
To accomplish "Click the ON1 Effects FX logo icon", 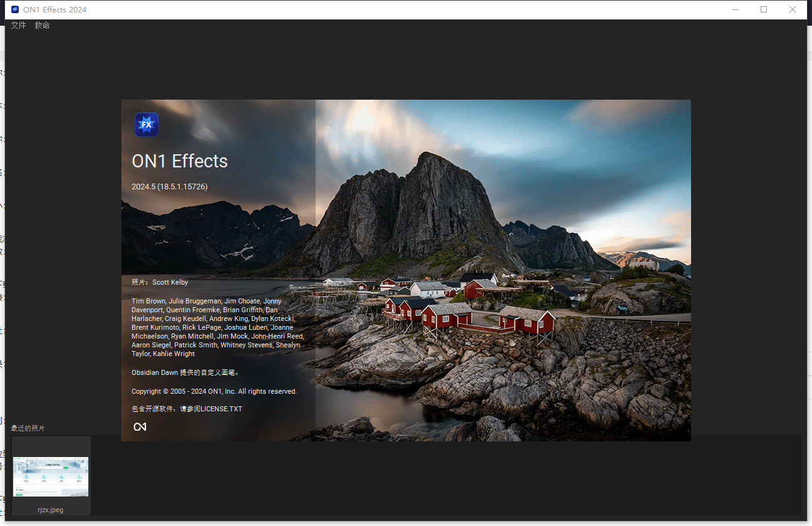I will click(147, 125).
